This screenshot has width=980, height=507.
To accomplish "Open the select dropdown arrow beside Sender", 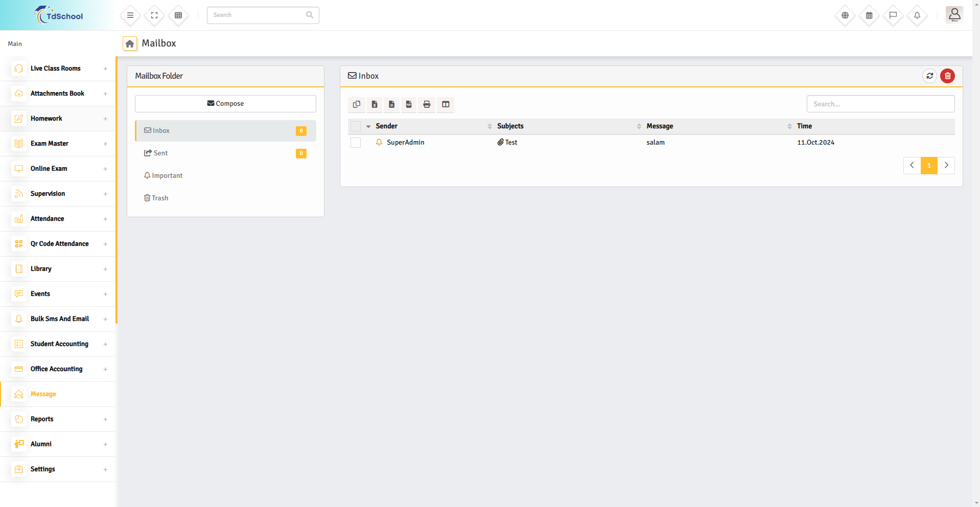I will click(368, 126).
